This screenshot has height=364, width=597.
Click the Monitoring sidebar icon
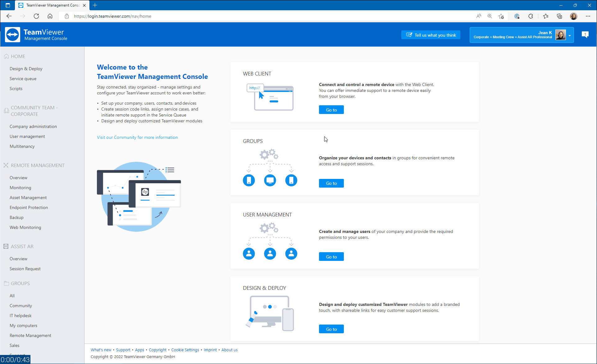[x=21, y=188]
